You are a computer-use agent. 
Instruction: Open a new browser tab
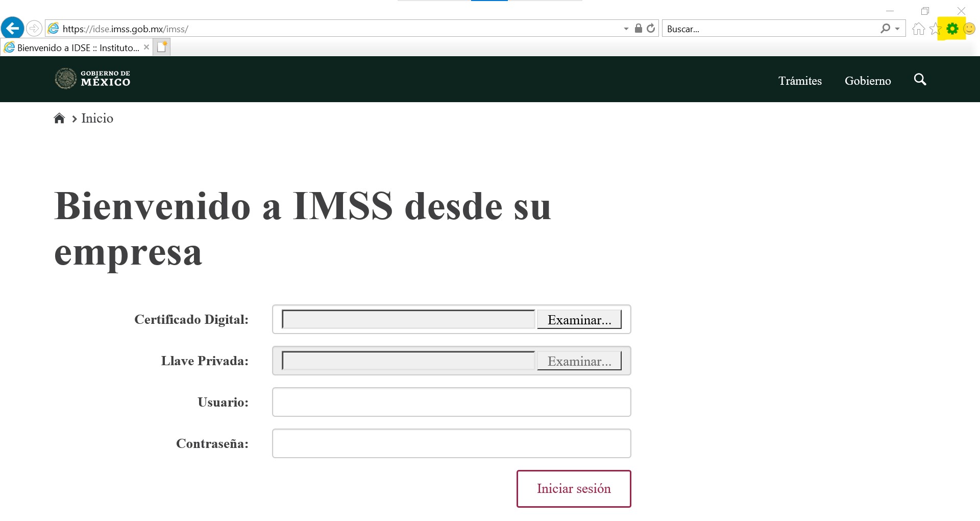(x=162, y=47)
